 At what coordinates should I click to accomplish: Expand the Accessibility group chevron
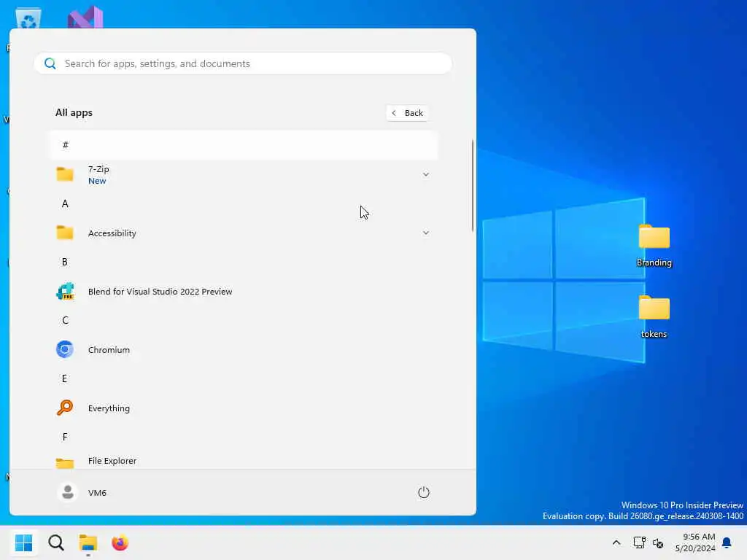[x=426, y=233]
